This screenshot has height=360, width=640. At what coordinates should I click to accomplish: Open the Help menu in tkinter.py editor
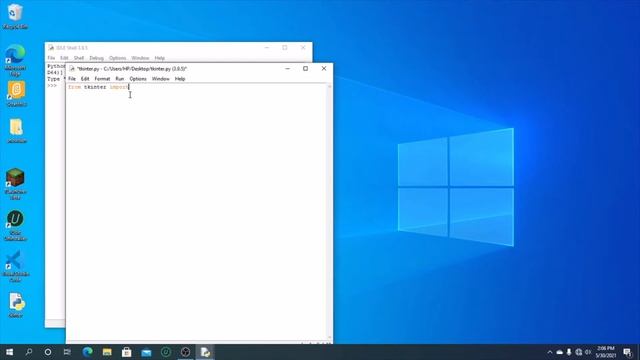pos(180,79)
